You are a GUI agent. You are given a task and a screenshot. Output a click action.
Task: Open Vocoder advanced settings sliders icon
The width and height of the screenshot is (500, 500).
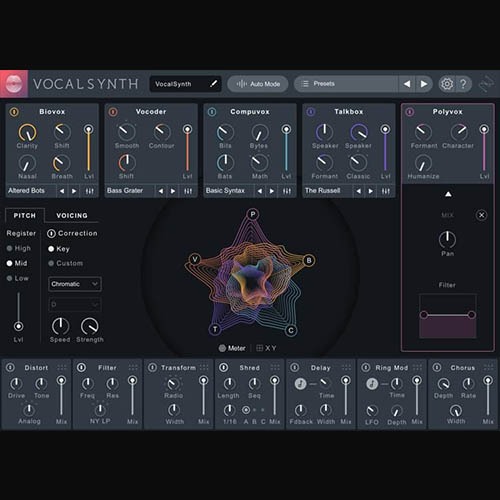click(x=188, y=191)
